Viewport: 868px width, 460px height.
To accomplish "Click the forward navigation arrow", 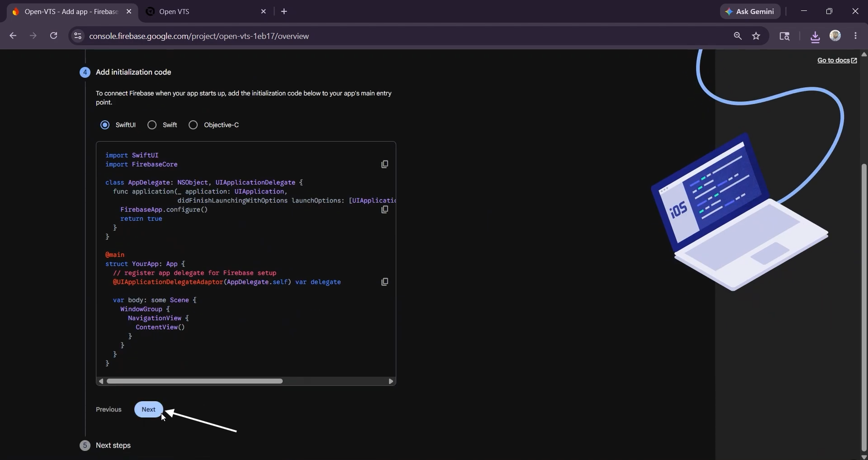I will 33,36.
